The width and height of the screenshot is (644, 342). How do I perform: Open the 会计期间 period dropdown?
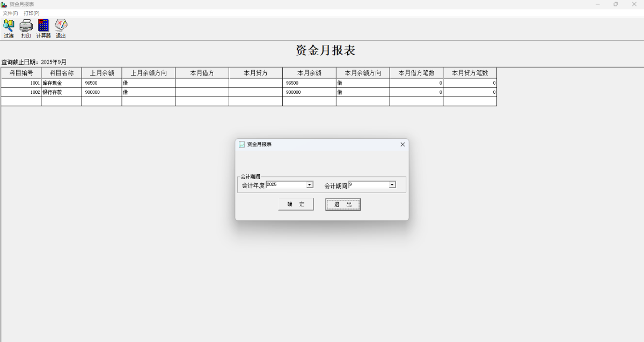click(x=392, y=184)
